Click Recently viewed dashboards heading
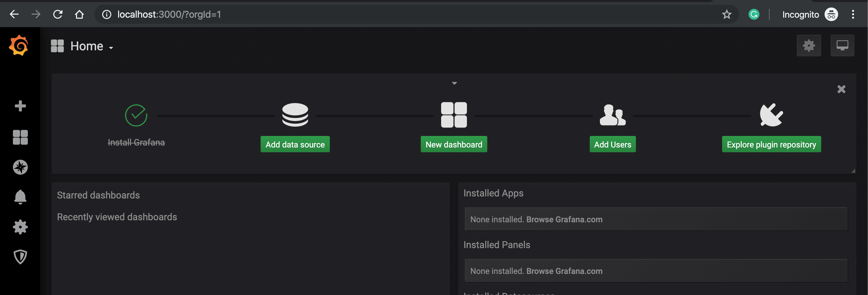The height and width of the screenshot is (295, 868). coord(117,217)
